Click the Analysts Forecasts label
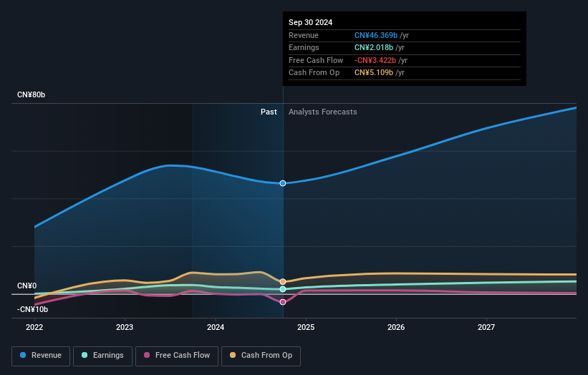This screenshot has height=375, width=588. coord(323,112)
